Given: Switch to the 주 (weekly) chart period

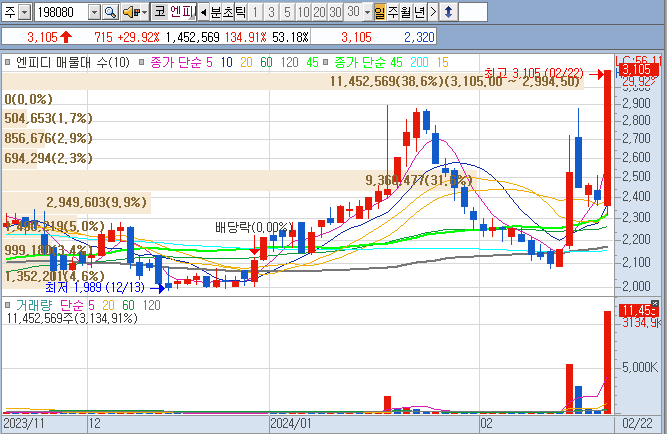Looking at the screenshot, I should coord(392,12).
